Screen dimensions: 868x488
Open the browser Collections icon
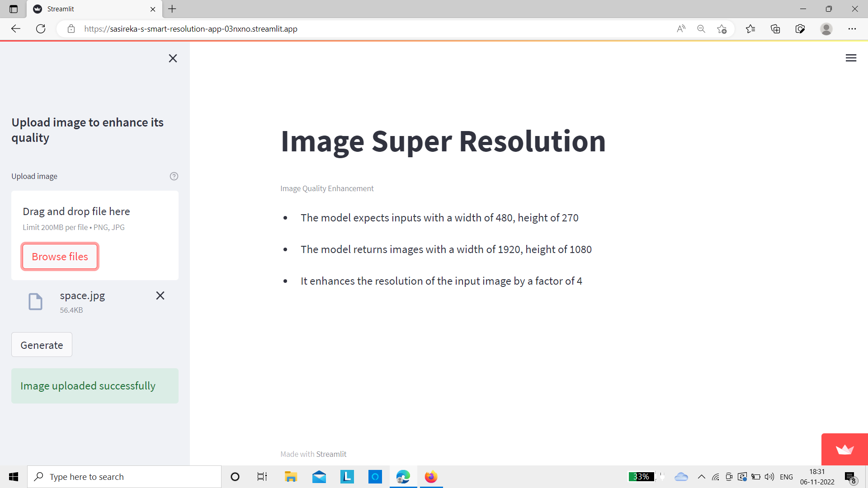[775, 29]
